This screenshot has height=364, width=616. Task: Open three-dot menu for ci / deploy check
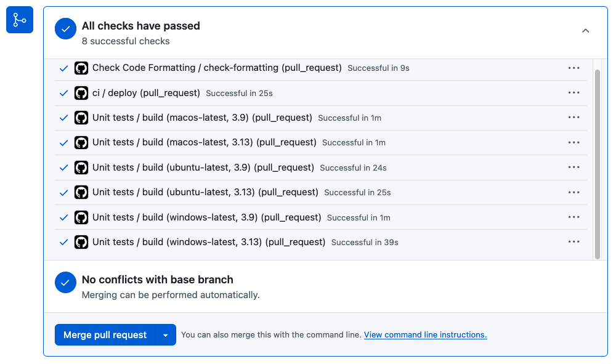pos(573,92)
